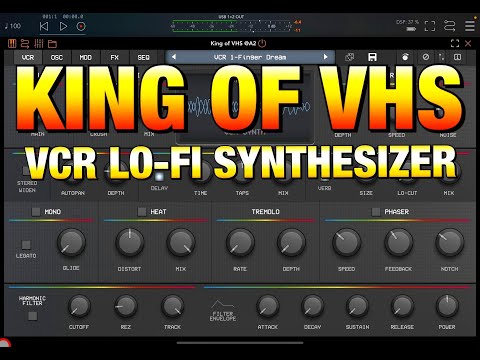Go to the next preset arrow

point(326,57)
